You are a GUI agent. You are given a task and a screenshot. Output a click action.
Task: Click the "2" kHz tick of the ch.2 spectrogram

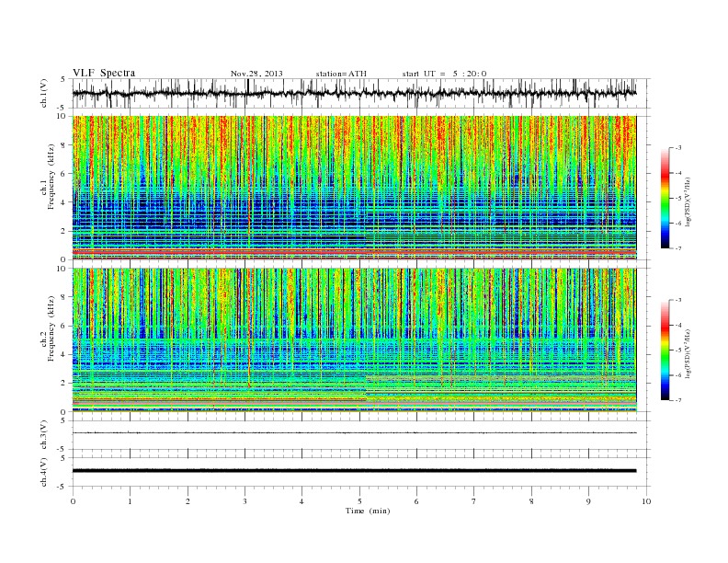63,384
